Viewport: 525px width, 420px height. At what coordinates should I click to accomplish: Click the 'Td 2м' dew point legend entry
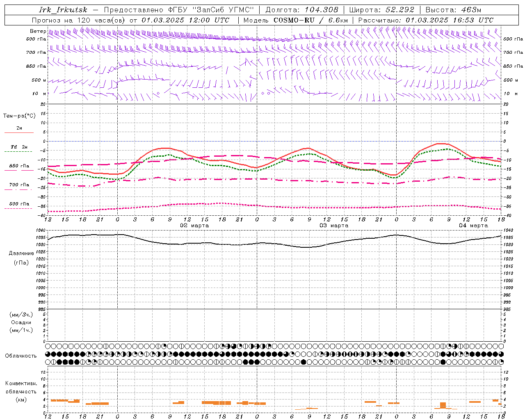coord(19,147)
